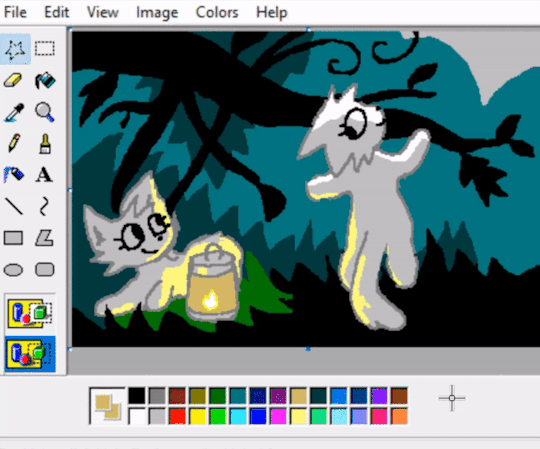
Task: Choose the light gray swatch
Action: [x=157, y=416]
